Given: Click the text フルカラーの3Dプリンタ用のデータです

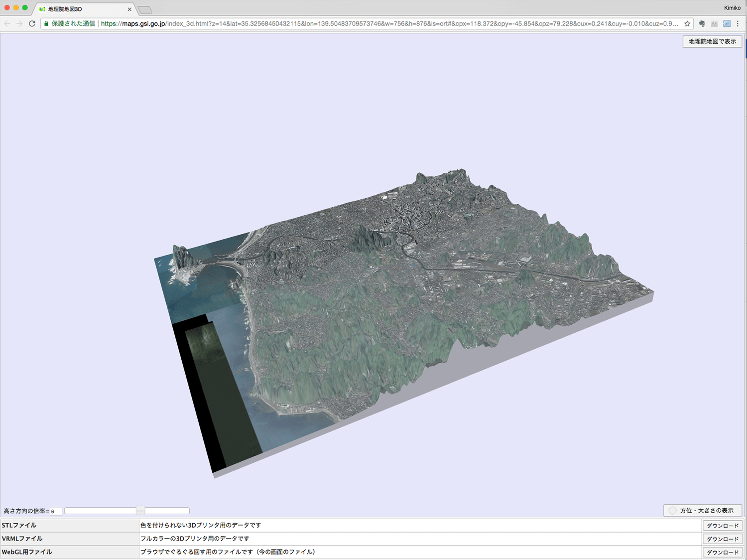Looking at the screenshot, I should pos(195,539).
